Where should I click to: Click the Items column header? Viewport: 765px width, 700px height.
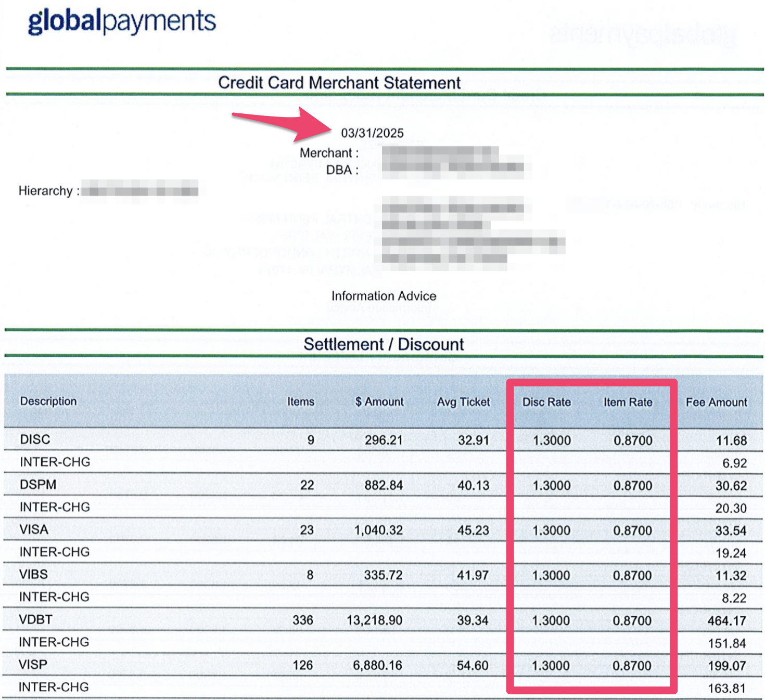(x=301, y=401)
